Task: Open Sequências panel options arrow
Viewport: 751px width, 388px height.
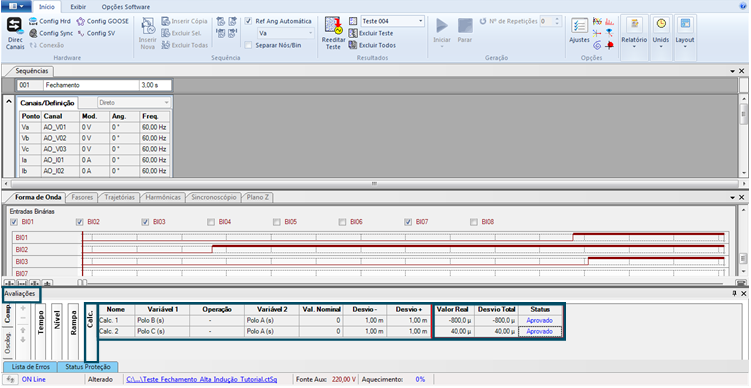Action: pos(733,71)
